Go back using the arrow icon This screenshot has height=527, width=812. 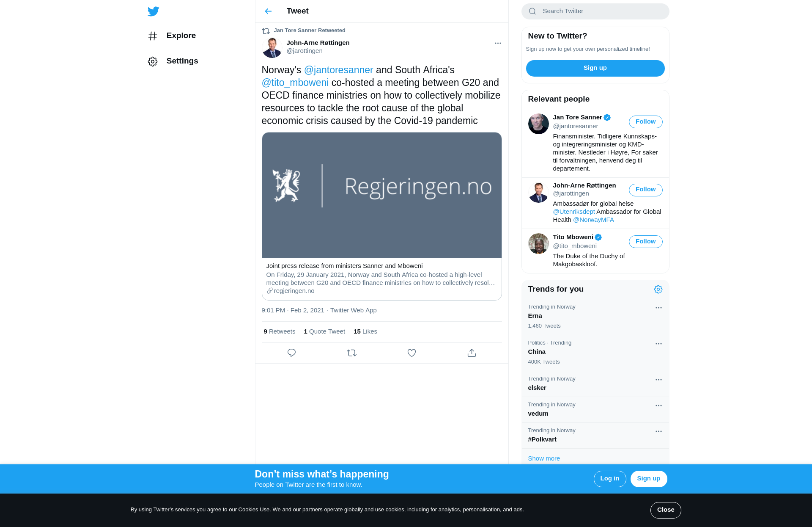click(268, 11)
